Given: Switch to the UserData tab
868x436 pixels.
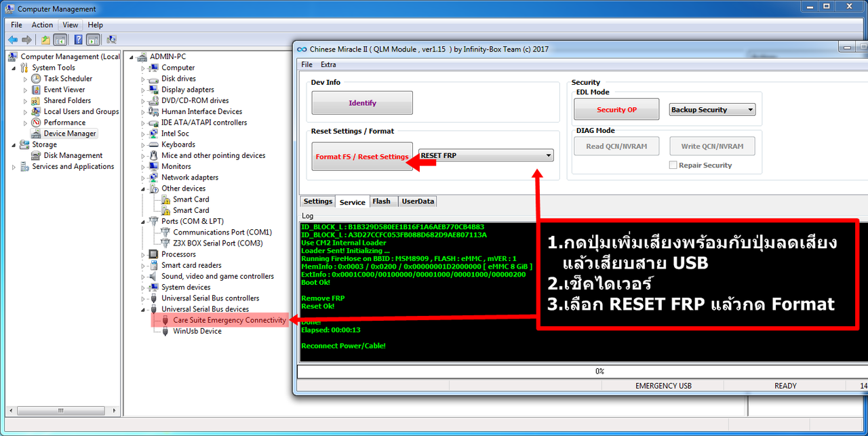Looking at the screenshot, I should click(418, 201).
